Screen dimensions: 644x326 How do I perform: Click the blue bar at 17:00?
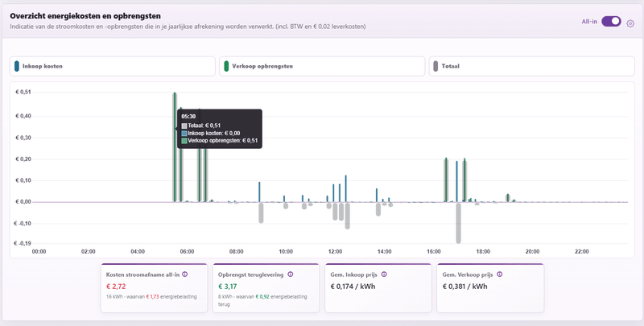point(456,181)
